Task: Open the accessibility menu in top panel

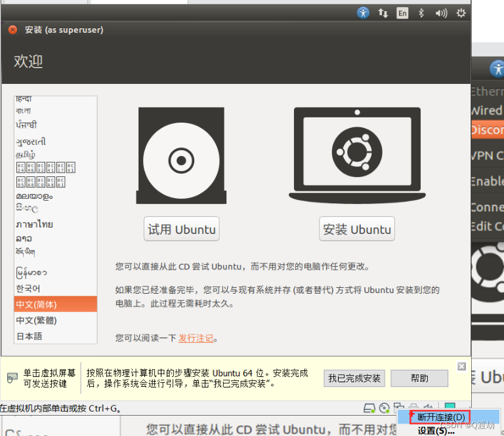Action: [363, 13]
